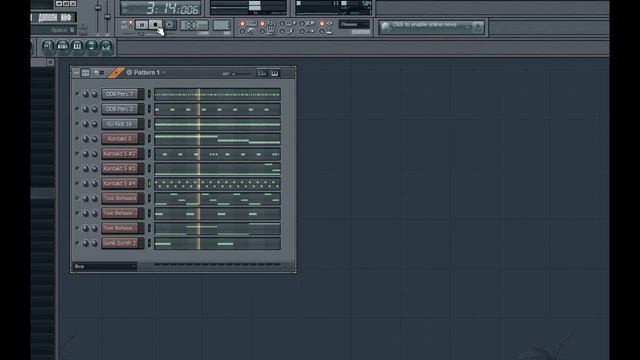Open the channel group filter dropdown
This screenshot has height=360, width=640.
(x=104, y=267)
